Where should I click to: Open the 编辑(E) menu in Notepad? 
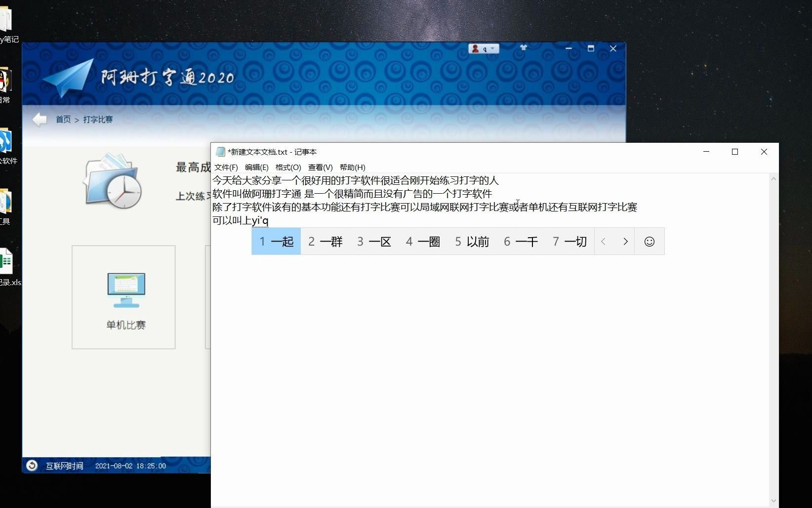click(256, 167)
